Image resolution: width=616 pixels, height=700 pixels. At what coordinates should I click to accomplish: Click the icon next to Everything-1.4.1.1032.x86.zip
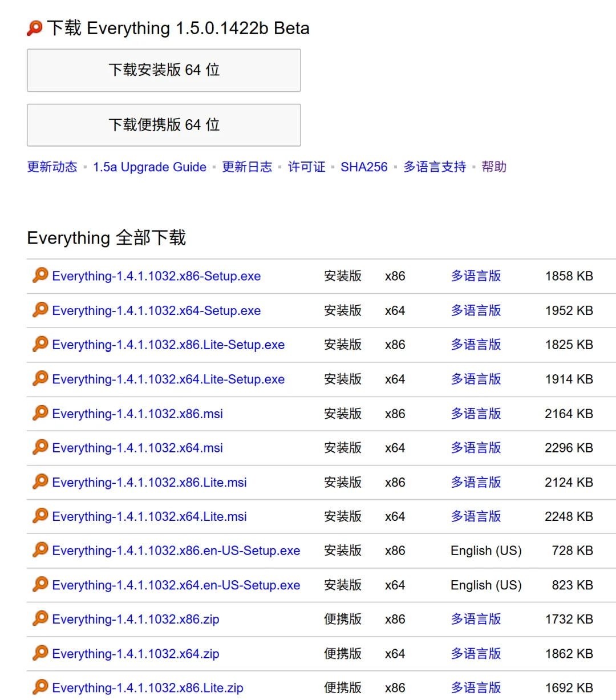[x=40, y=618]
